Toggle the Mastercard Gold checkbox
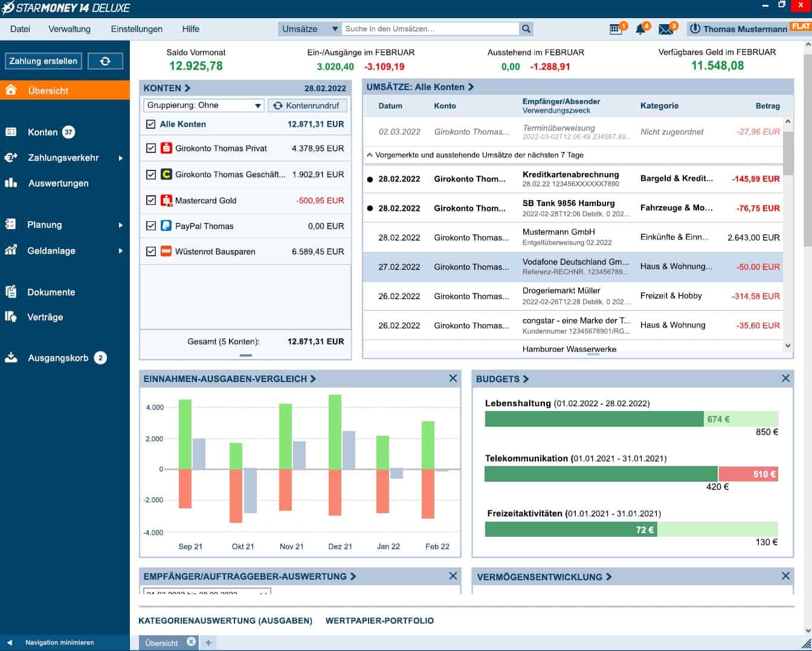Image resolution: width=812 pixels, height=651 pixels. [151, 200]
